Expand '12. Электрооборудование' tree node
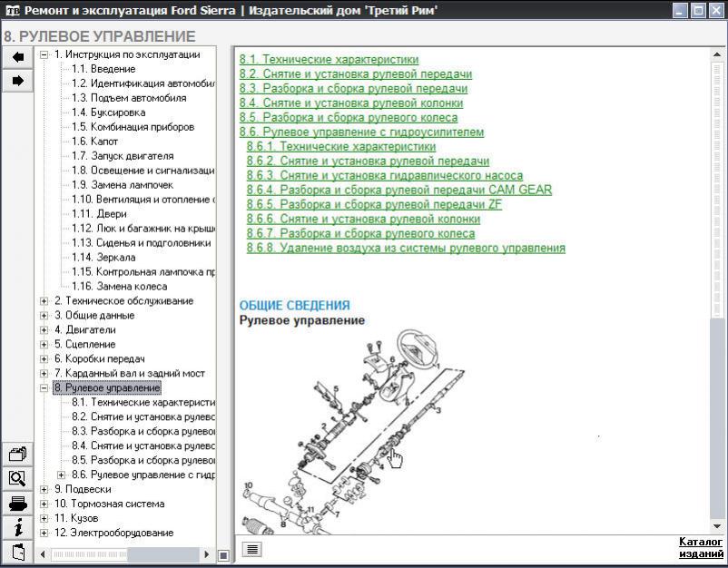 pos(44,533)
